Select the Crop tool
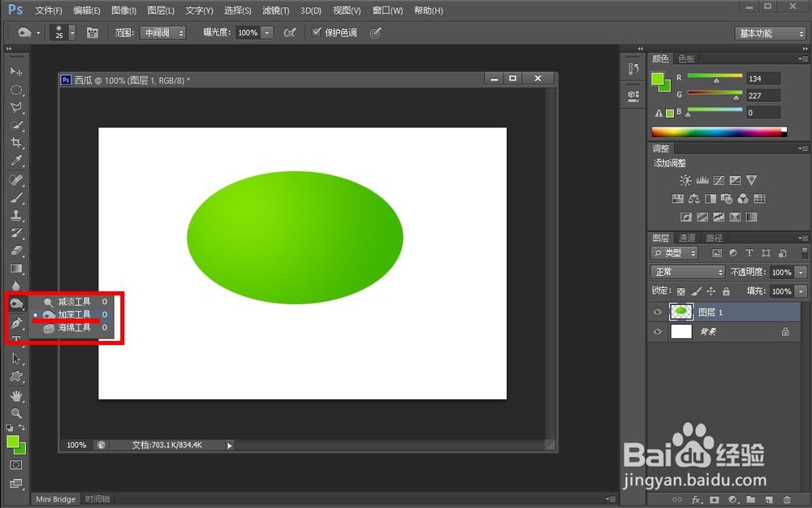Viewport: 812px width, 508px height. tap(16, 143)
